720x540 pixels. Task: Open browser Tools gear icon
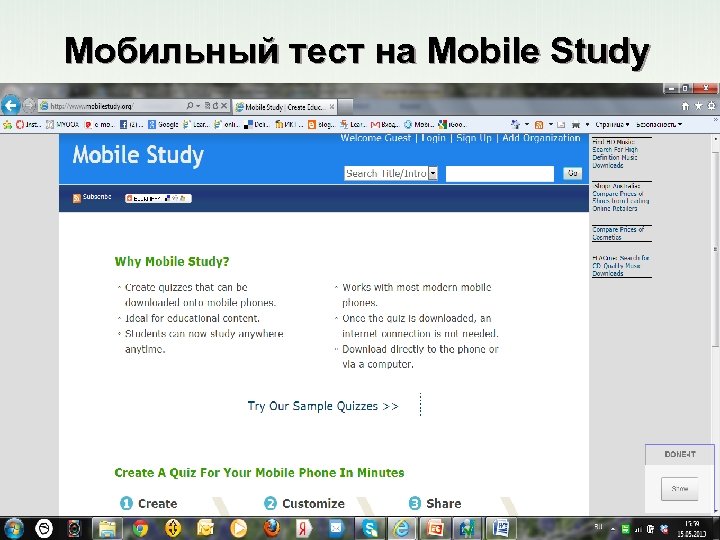711,106
